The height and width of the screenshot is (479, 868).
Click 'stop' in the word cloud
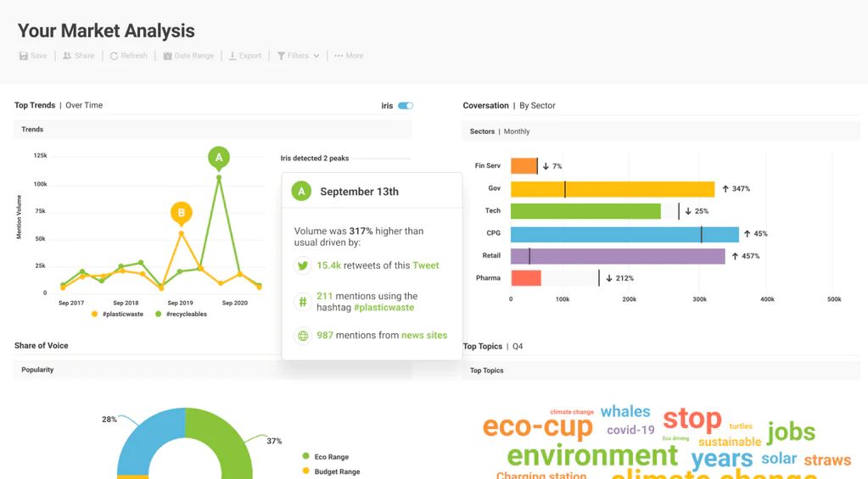tap(692, 419)
